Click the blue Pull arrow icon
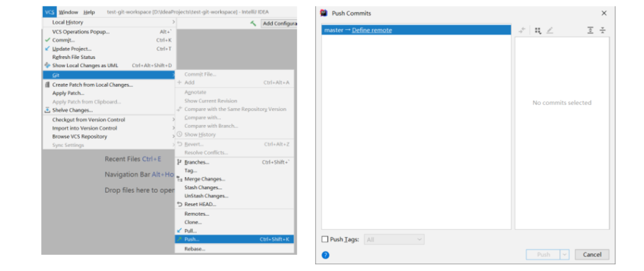This screenshot has height=271, width=644. pyautogui.click(x=179, y=231)
